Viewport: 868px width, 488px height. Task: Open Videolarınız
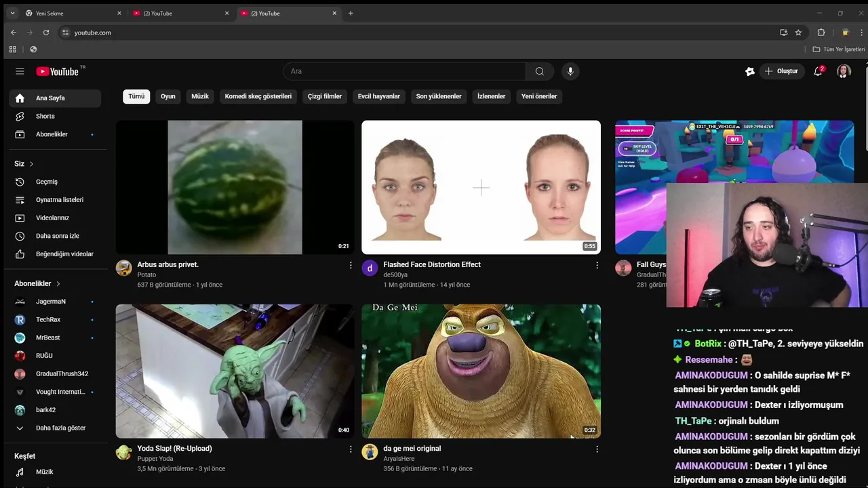point(55,218)
